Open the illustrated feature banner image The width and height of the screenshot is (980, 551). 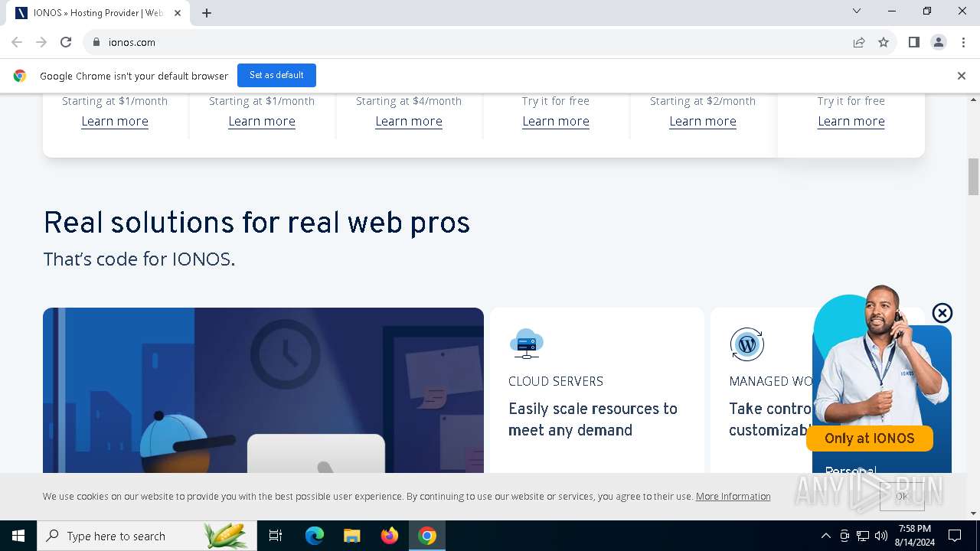[x=263, y=390]
